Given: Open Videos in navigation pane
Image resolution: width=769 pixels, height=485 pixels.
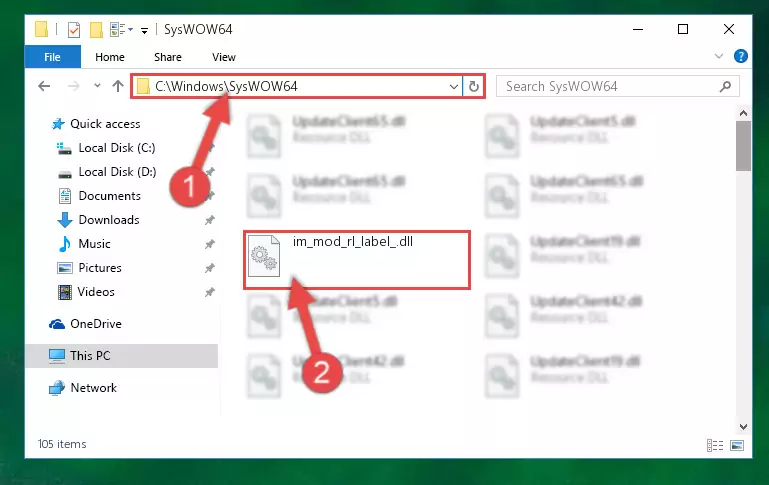Looking at the screenshot, I should click(96, 292).
